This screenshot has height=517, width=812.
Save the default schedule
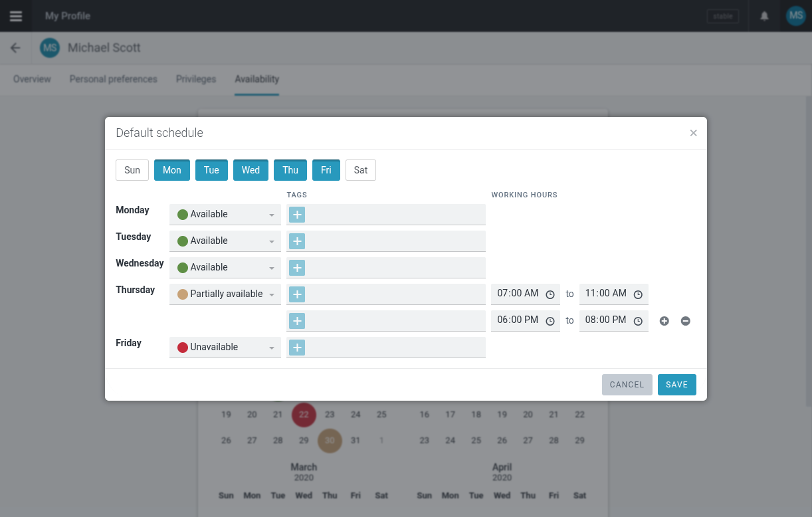677,385
